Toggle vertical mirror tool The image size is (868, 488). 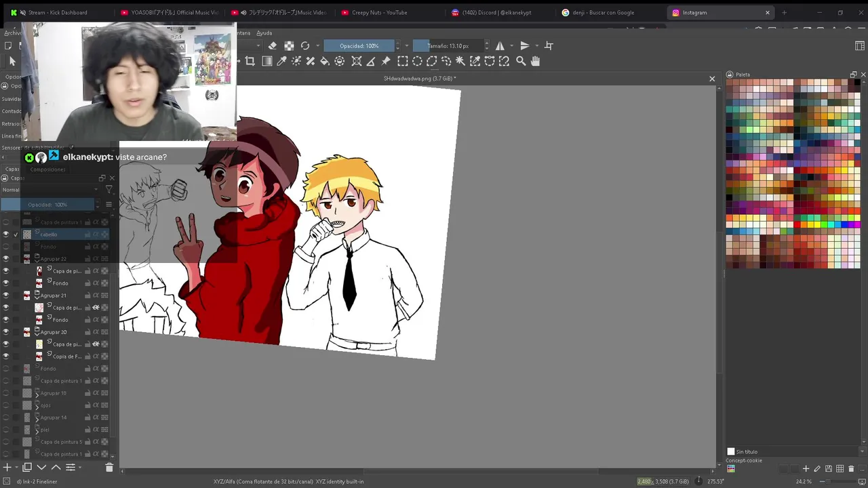[x=524, y=45]
